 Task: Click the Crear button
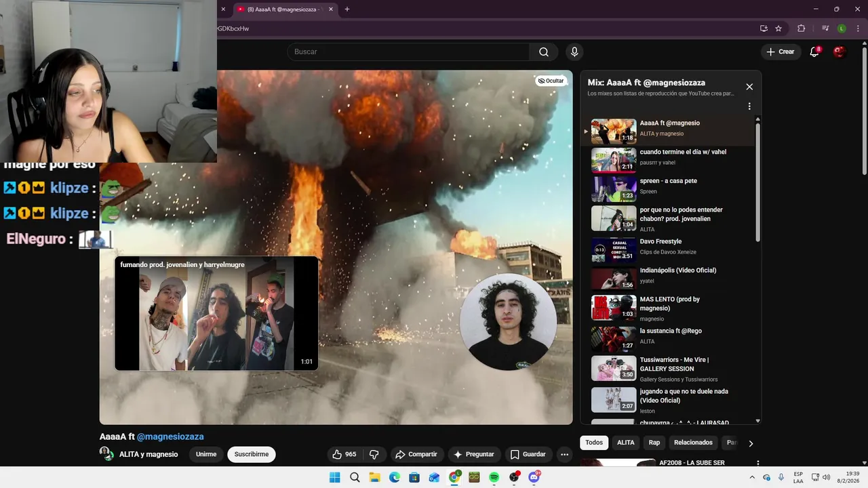(x=780, y=52)
